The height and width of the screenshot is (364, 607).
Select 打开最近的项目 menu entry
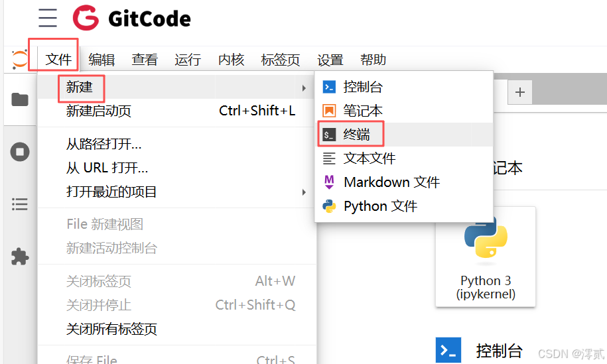(176, 192)
